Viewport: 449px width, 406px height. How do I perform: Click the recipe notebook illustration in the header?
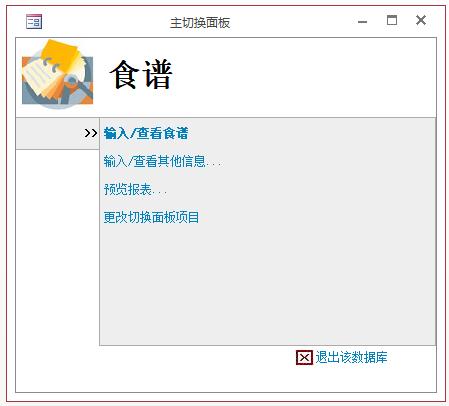[57, 74]
